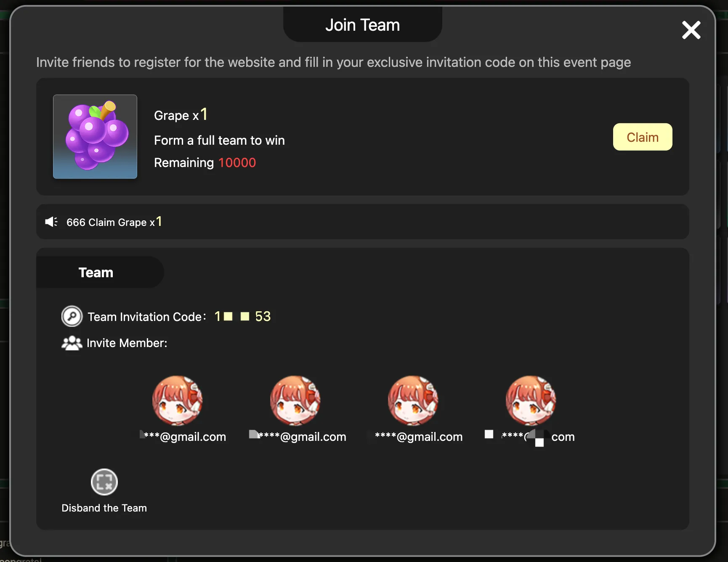Screen dimensions: 728x562
Task: Claim the Grape reward
Action: [x=643, y=137]
